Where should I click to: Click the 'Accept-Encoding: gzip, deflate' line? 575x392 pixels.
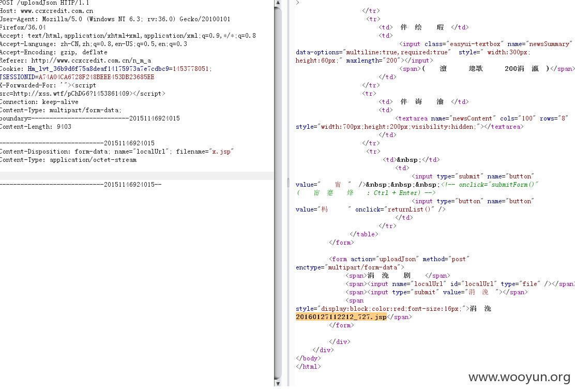(54, 52)
